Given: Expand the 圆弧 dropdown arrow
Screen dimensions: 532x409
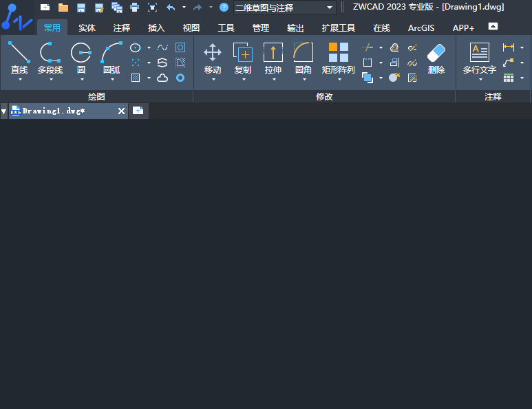Looking at the screenshot, I should 112,79.
